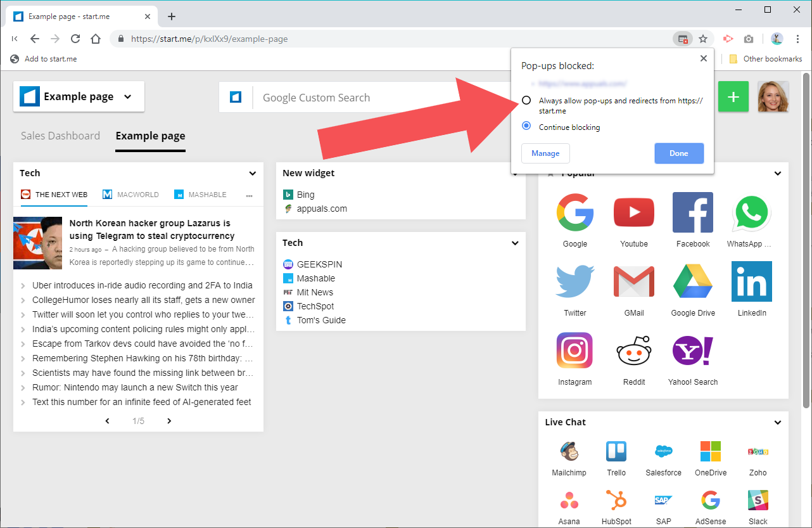The image size is (812, 528).
Task: Click the pop-up blocked icon in address bar
Action: [x=683, y=39]
